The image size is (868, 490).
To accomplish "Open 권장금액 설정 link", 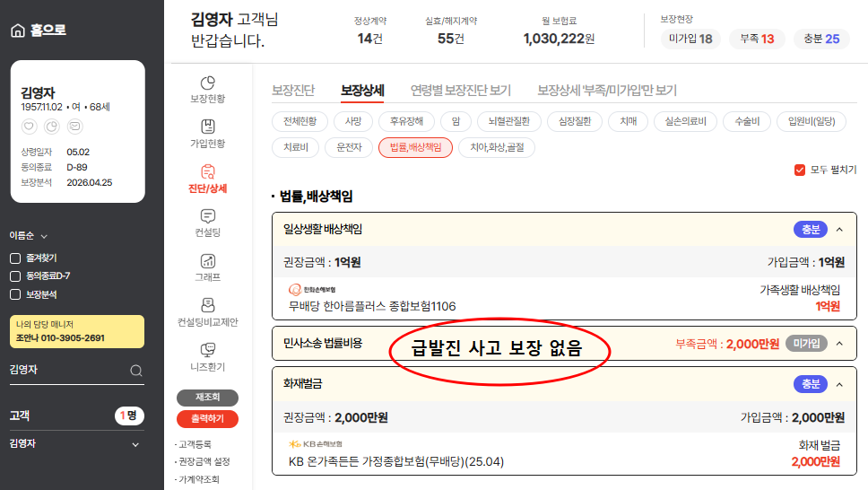I will pos(204,461).
